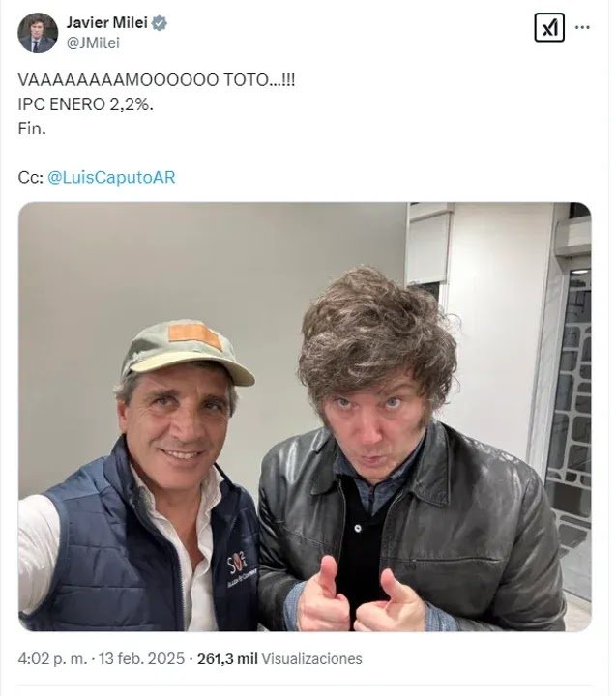Screen dimensions: 616x696
Task: Click the "Cc:" label before the mention
Action: click(x=29, y=178)
